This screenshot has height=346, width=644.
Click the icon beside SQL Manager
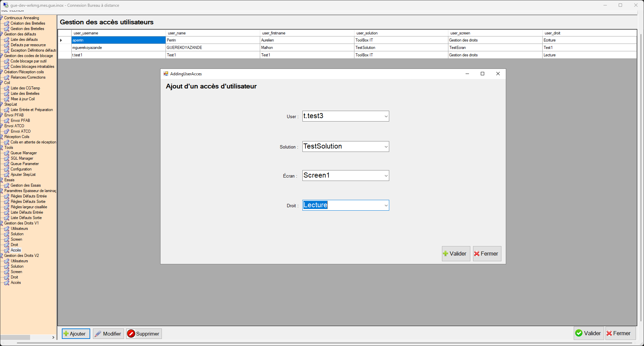tap(7, 159)
